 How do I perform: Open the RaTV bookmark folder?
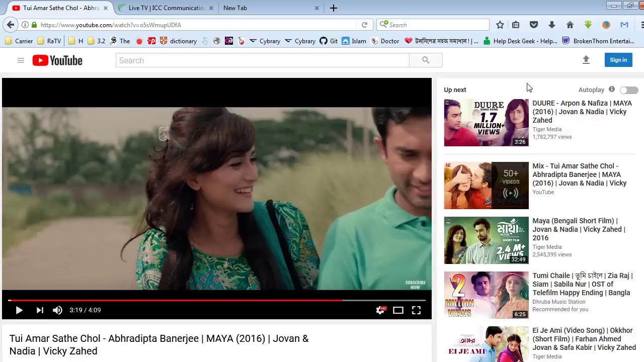(x=49, y=41)
